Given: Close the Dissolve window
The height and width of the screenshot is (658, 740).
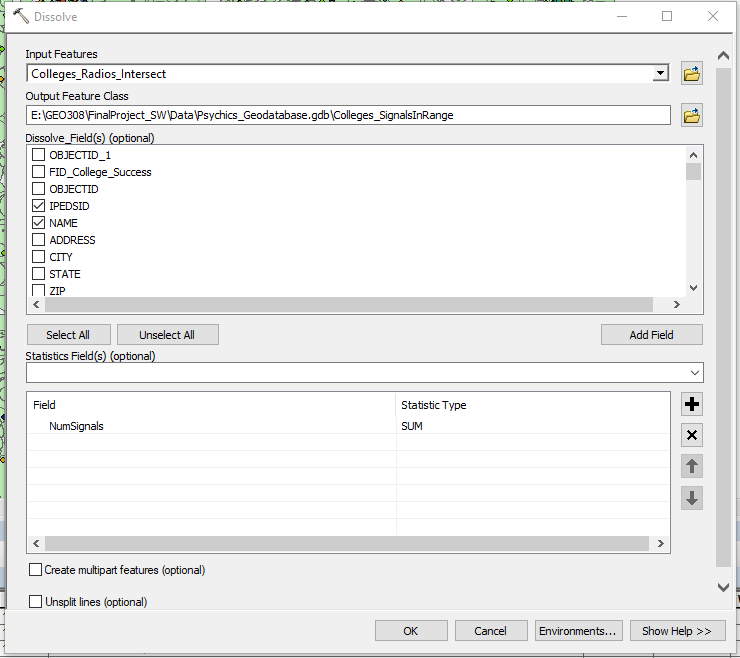Looking at the screenshot, I should 713,16.
